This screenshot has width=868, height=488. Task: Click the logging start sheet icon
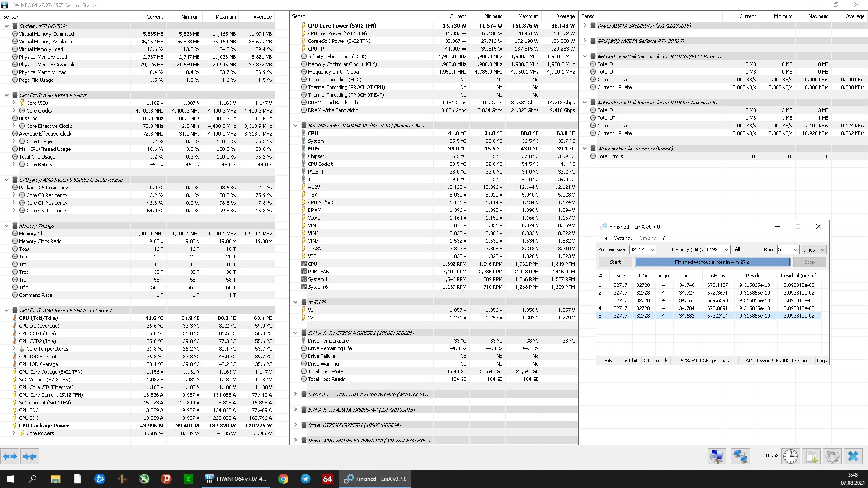tap(811, 456)
